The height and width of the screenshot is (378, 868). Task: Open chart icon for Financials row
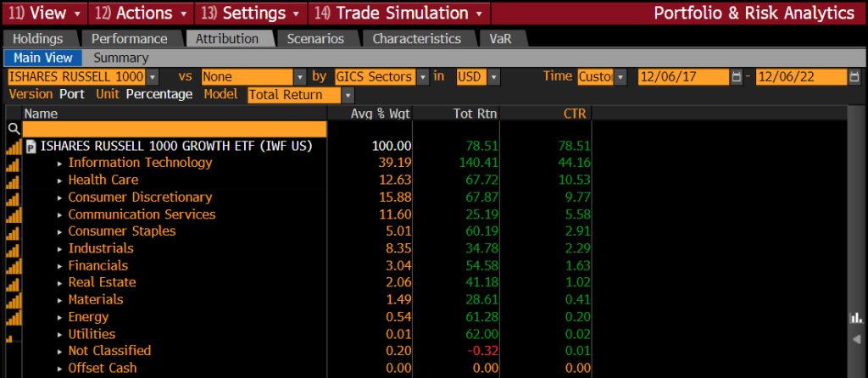14,265
